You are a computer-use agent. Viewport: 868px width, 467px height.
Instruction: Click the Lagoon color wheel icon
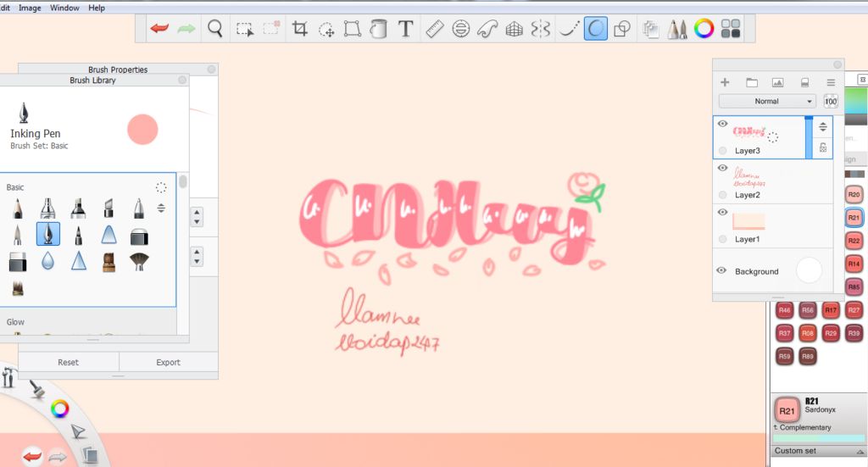pyautogui.click(x=60, y=409)
